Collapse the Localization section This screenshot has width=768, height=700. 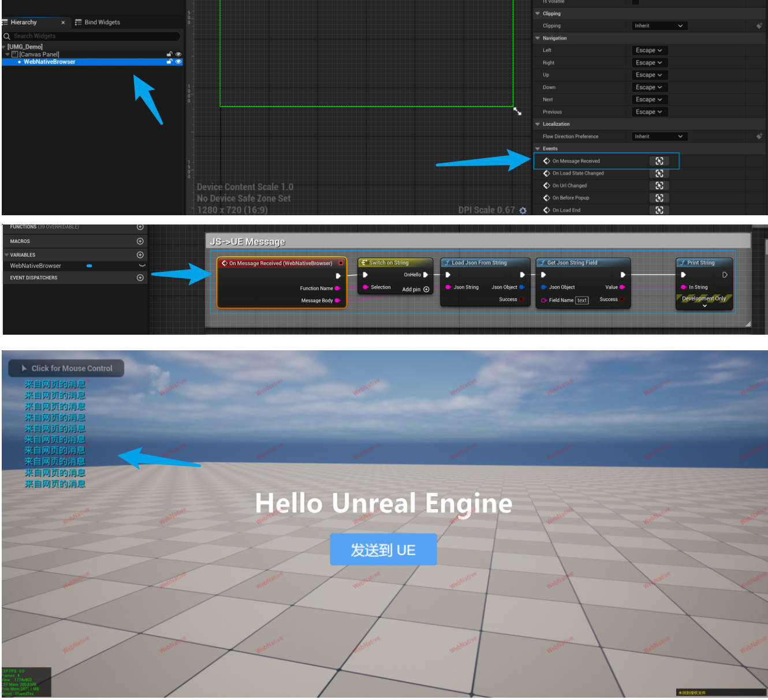(x=538, y=124)
